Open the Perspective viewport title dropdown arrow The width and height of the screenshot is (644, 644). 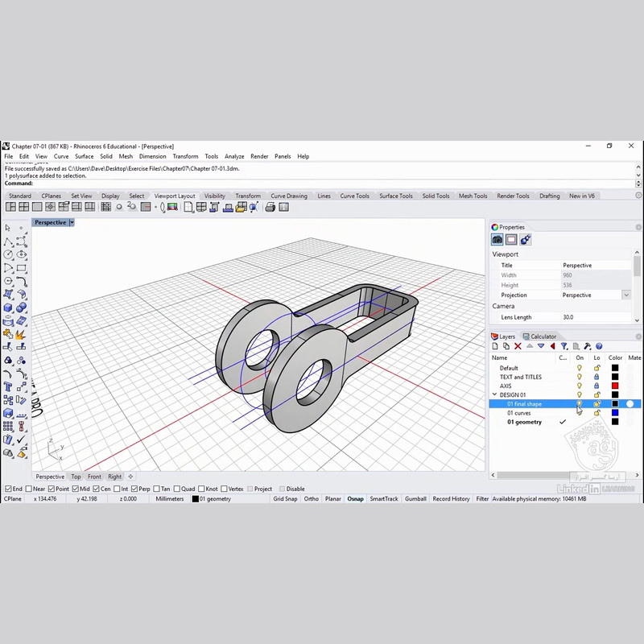click(72, 222)
